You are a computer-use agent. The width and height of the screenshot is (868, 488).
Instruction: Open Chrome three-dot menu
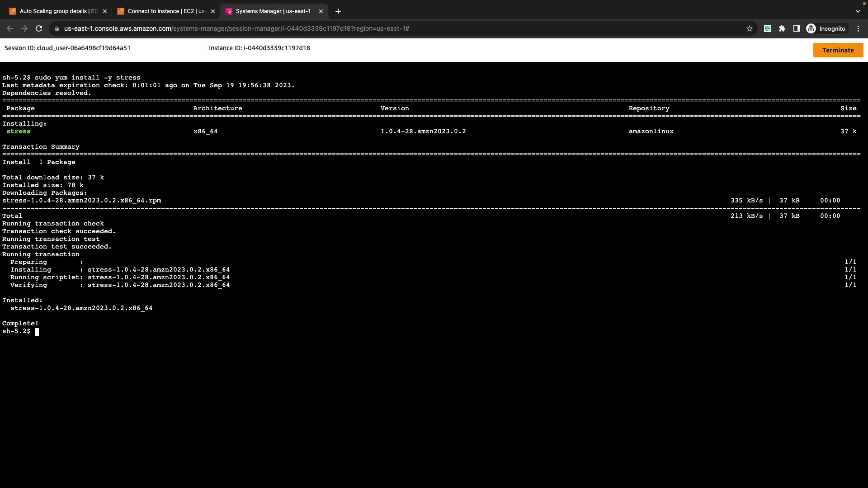coord(858,28)
